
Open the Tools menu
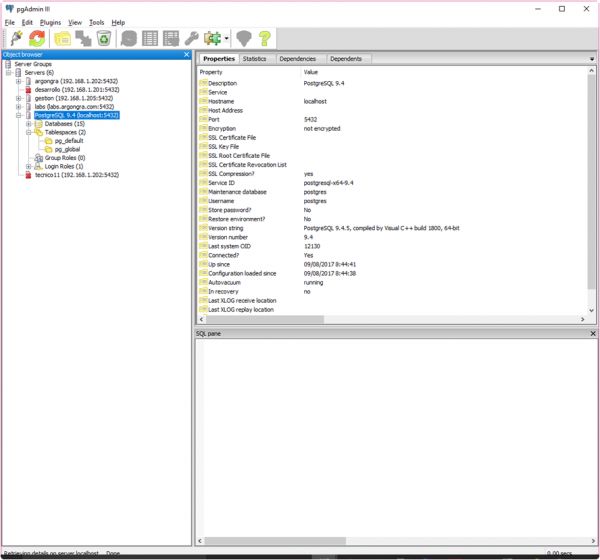tap(96, 22)
